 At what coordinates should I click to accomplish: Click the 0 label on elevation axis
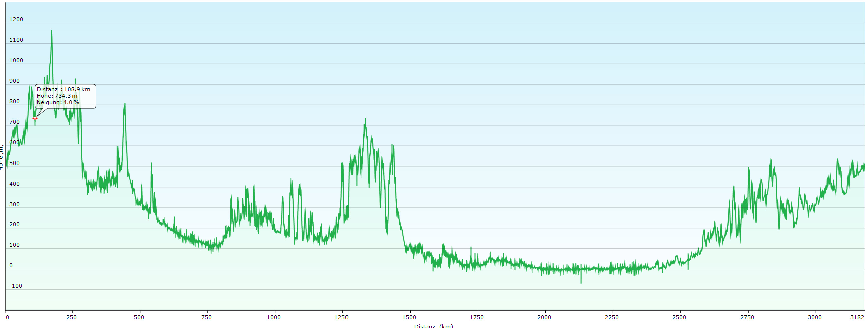pyautogui.click(x=11, y=265)
